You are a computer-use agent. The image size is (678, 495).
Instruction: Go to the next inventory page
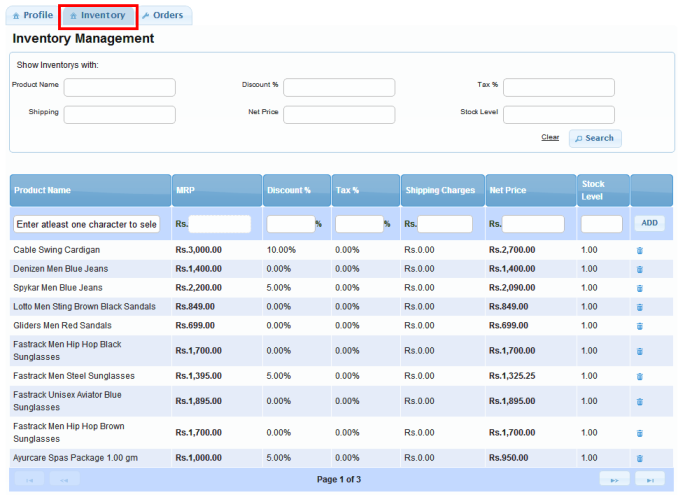point(614,479)
